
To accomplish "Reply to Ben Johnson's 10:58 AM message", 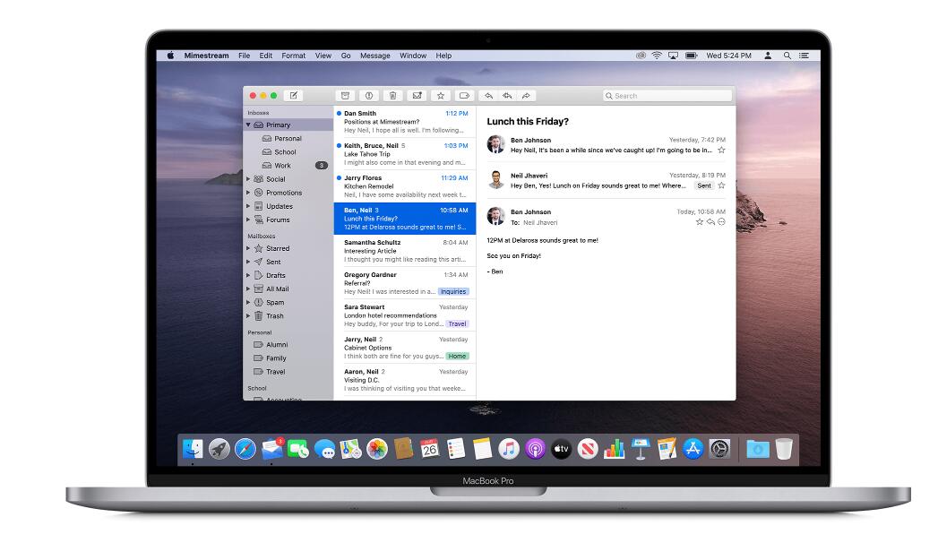I will tap(710, 222).
